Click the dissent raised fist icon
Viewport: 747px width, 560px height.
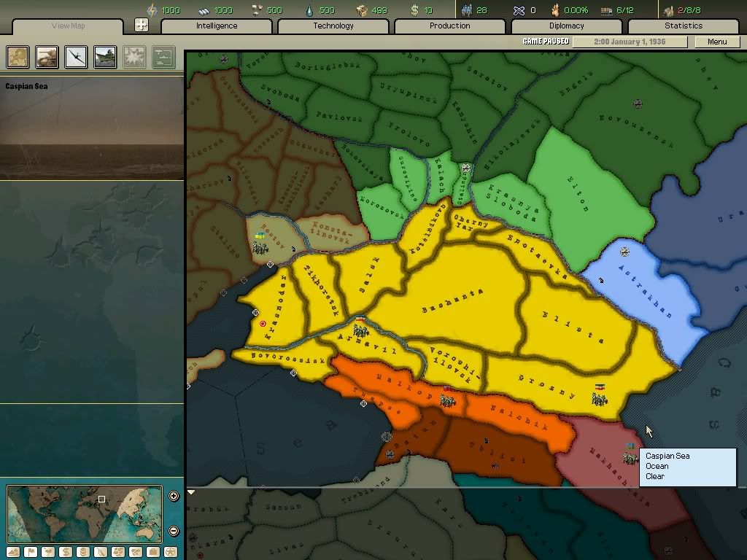pyautogui.click(x=555, y=10)
